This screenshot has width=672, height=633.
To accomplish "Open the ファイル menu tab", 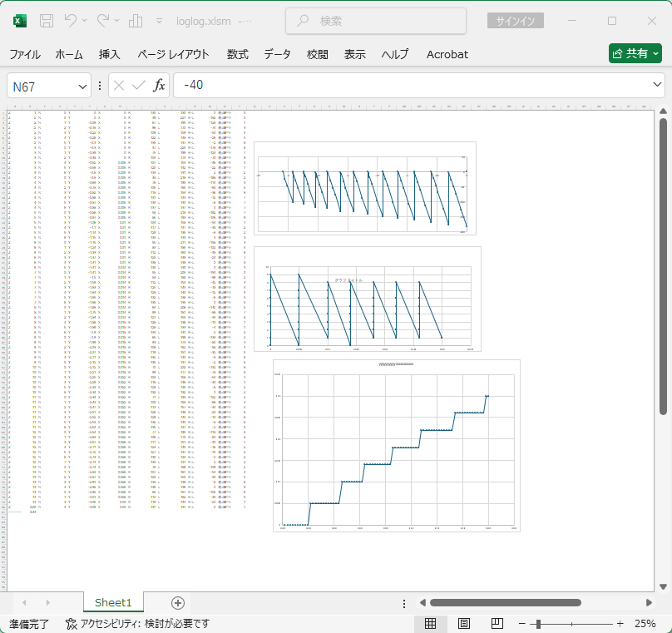I will pos(25,54).
